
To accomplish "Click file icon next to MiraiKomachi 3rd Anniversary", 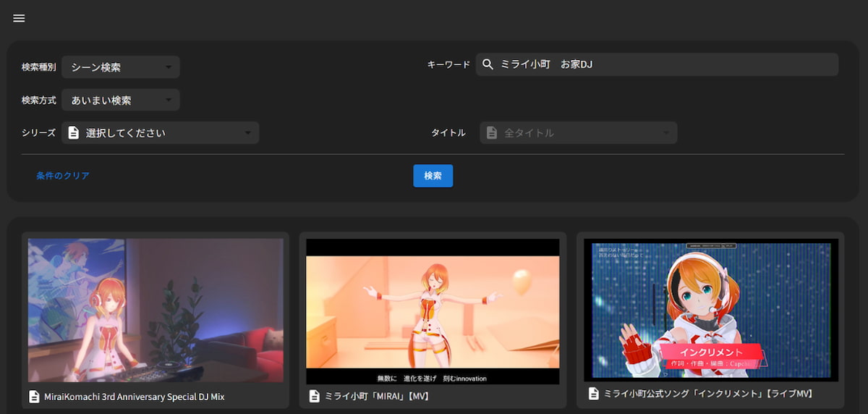I will (x=34, y=397).
